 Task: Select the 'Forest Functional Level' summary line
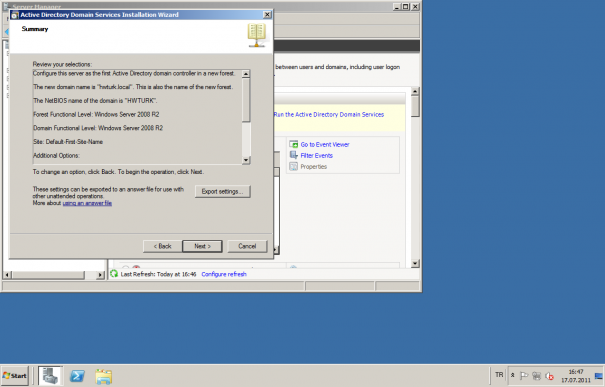pos(96,115)
